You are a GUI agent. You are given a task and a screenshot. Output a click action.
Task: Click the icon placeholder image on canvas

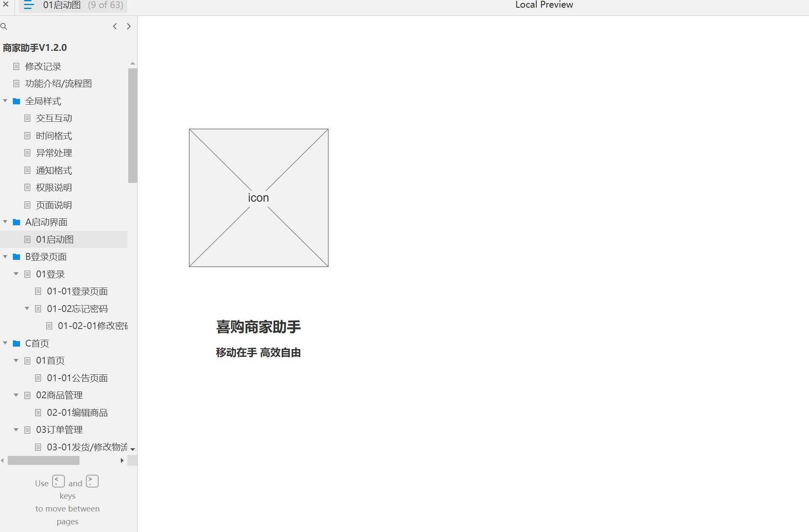258,197
